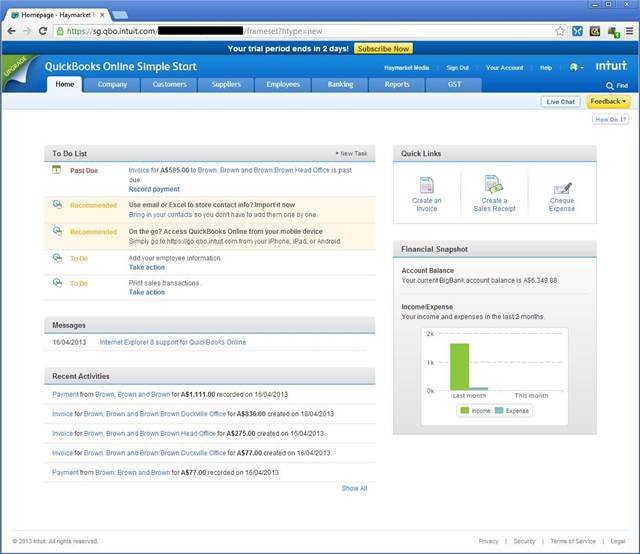640x554 pixels.
Task: Click the green Income legend swatch
Action: [x=464, y=410]
